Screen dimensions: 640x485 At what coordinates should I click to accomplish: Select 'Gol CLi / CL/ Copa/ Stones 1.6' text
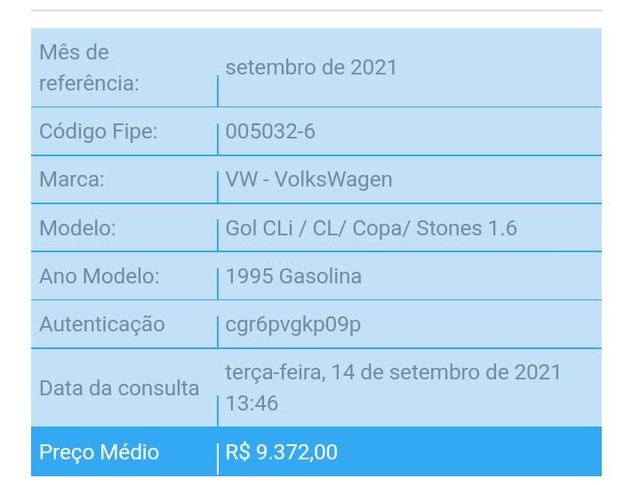(371, 228)
